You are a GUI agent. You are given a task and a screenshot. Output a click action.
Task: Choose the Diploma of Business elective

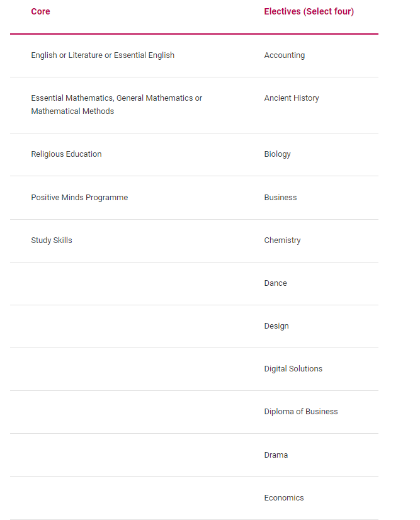(x=300, y=412)
